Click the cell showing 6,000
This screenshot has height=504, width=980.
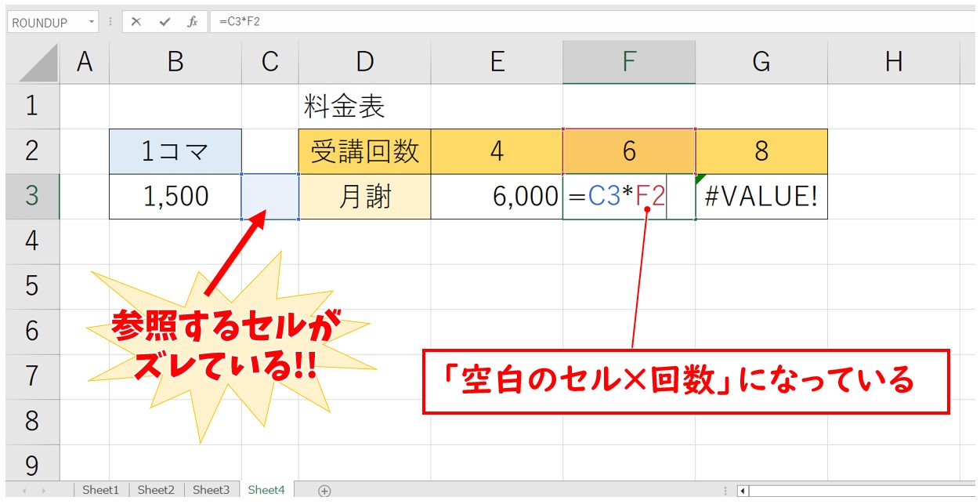pos(497,196)
